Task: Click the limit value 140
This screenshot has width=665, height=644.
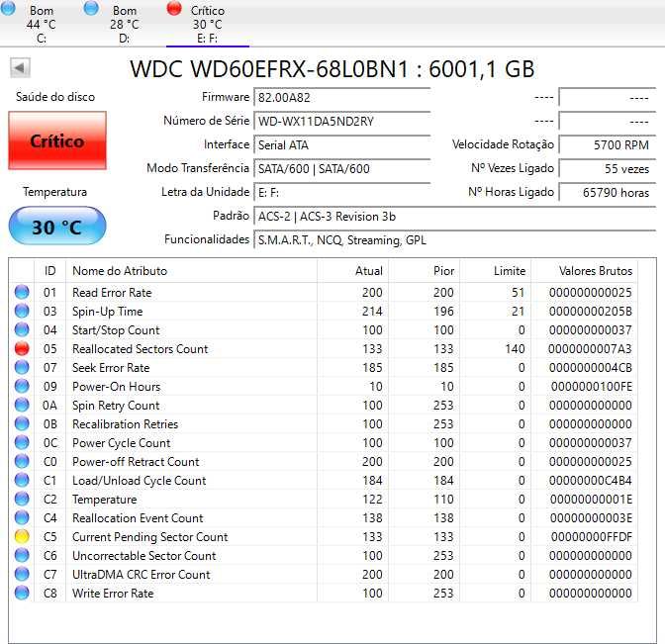Action: pyautogui.click(x=515, y=349)
